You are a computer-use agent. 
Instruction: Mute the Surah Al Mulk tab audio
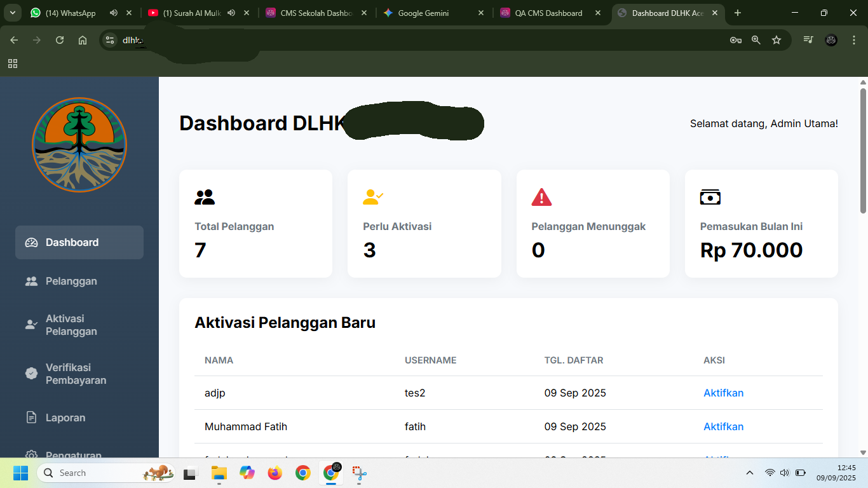pyautogui.click(x=231, y=13)
